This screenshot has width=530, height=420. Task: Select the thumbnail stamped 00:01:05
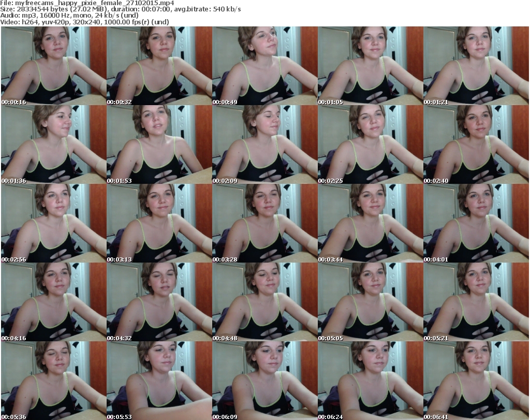pos(371,66)
